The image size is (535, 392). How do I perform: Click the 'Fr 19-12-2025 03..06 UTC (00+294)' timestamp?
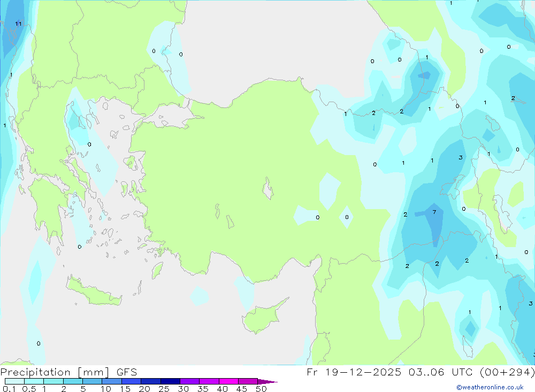point(421,372)
